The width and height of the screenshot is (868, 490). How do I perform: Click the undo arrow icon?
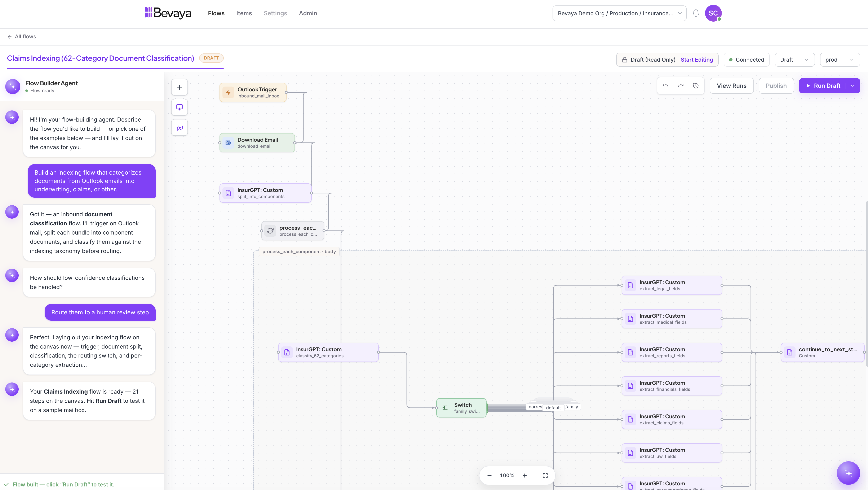pos(665,86)
